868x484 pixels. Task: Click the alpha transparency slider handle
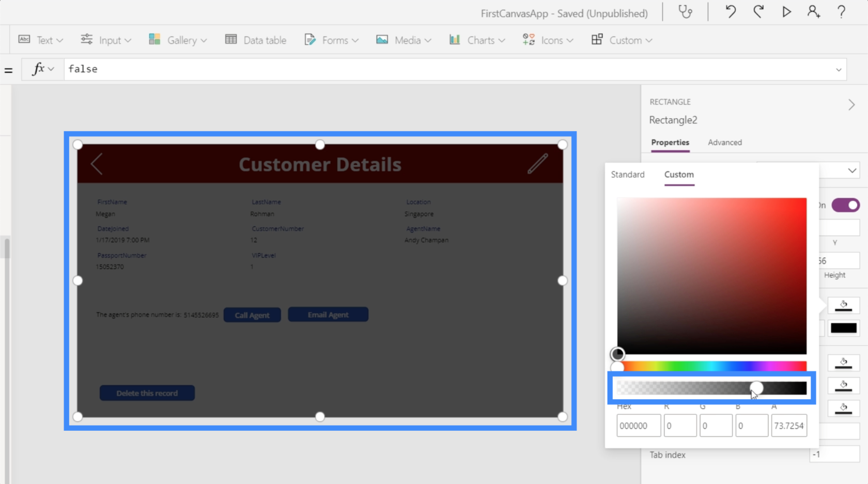tap(756, 388)
